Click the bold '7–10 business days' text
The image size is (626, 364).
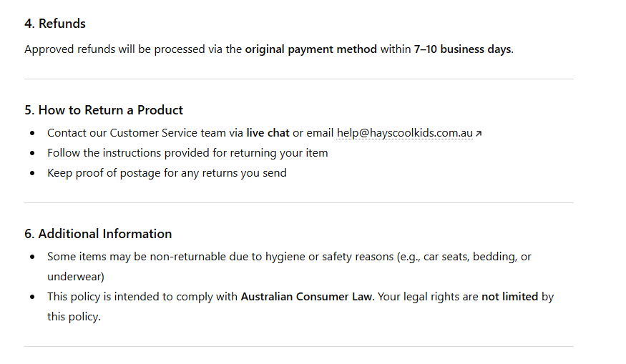pos(462,49)
